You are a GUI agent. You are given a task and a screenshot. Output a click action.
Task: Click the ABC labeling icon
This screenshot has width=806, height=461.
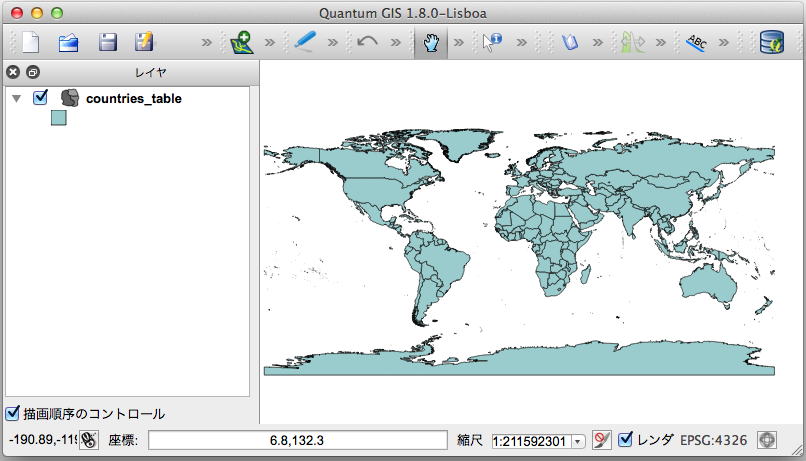coord(696,43)
